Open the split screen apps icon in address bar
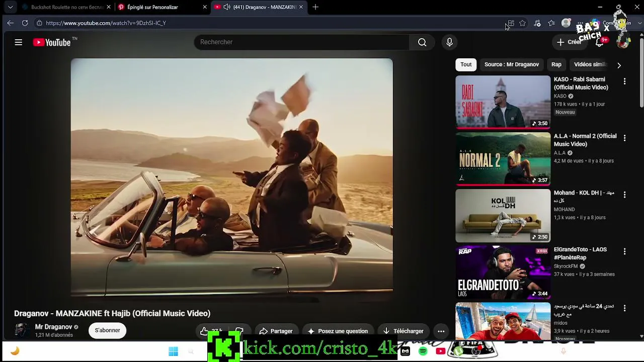The width and height of the screenshot is (644, 362). 511,23
